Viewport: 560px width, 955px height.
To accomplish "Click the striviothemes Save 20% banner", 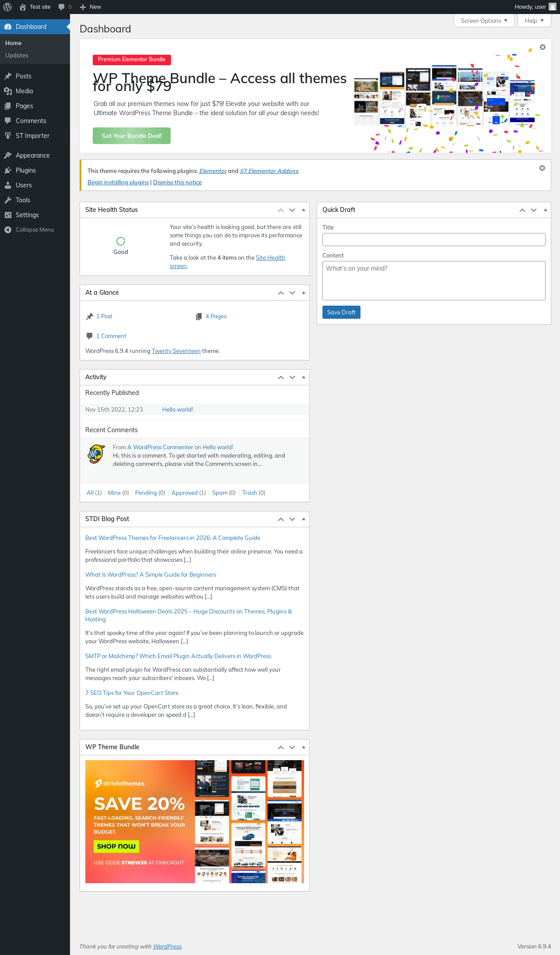I will tap(195, 821).
